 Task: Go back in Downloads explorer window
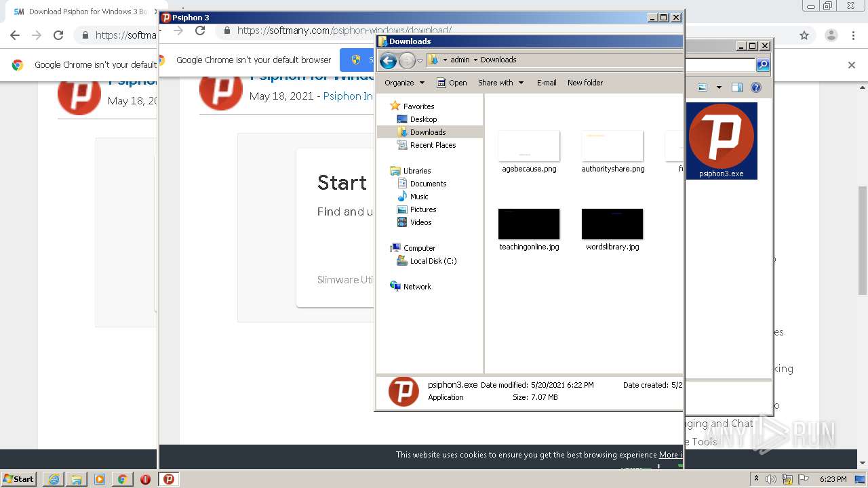(x=388, y=61)
